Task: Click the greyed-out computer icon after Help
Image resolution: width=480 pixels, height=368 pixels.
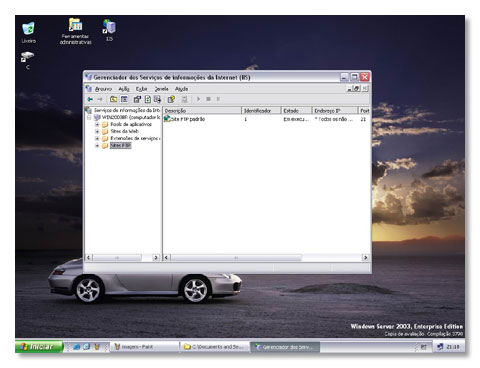Action: (184, 99)
